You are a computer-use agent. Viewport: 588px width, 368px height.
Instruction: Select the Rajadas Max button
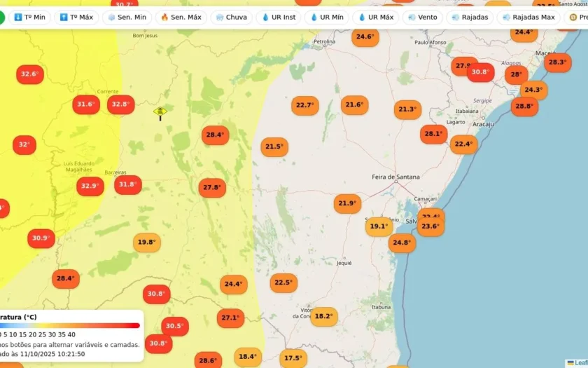click(528, 18)
